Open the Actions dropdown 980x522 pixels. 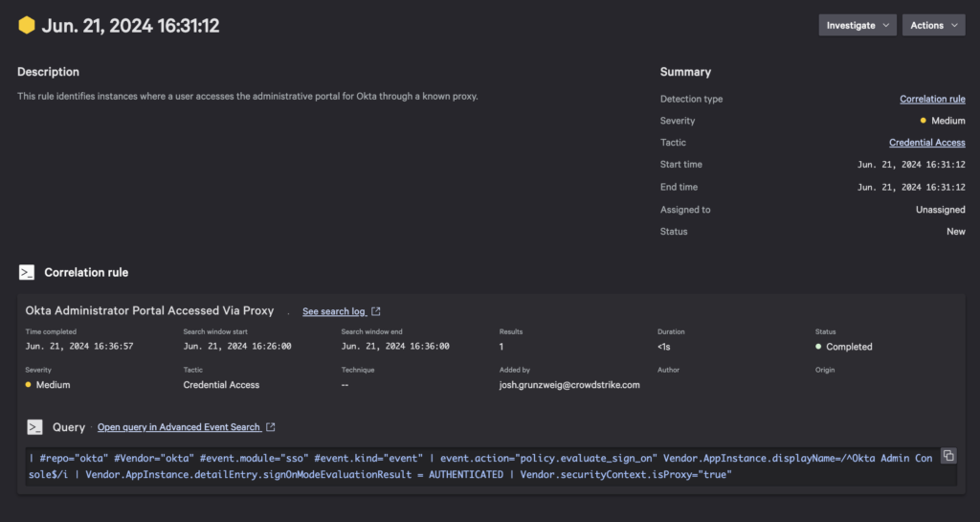(934, 25)
